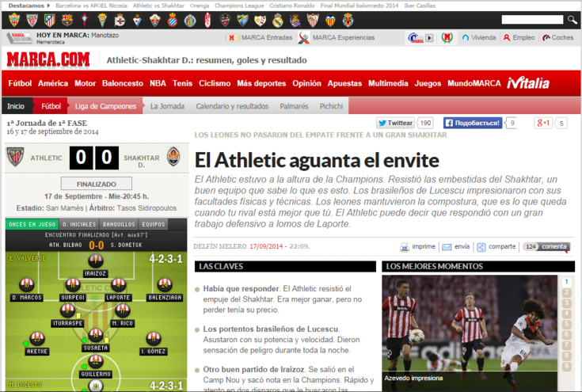582x392 pixels.
Task: Open the Rayo Vallecano crest
Action: pyautogui.click(x=261, y=20)
